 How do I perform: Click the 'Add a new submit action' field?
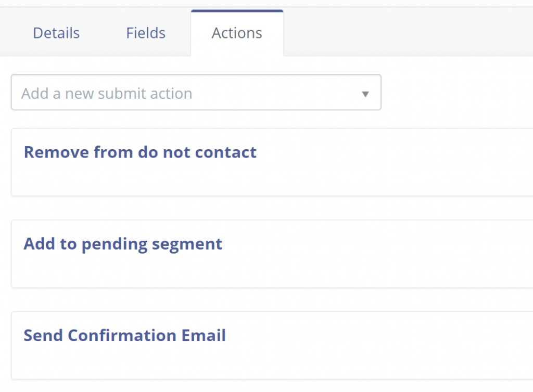[156, 93]
